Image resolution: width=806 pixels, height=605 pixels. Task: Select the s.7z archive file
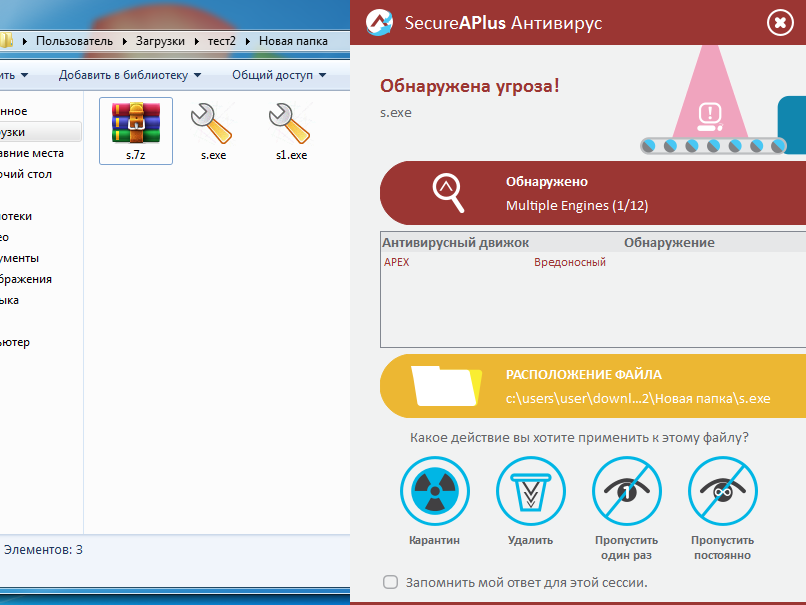136,131
